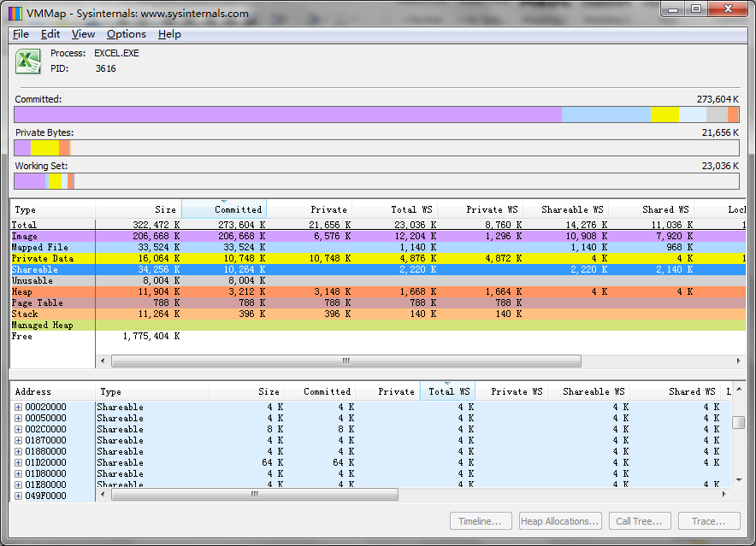This screenshot has height=546, width=756.
Task: Expand address 01880000 row
Action: (18, 451)
